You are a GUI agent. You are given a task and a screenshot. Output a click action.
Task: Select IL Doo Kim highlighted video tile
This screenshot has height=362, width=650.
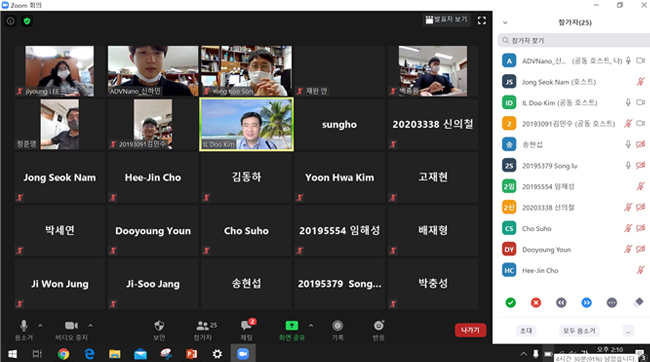coord(247,124)
